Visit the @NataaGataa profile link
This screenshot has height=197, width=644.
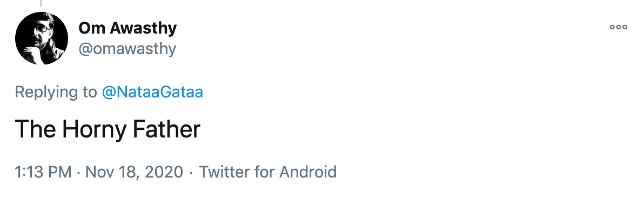coord(152,91)
